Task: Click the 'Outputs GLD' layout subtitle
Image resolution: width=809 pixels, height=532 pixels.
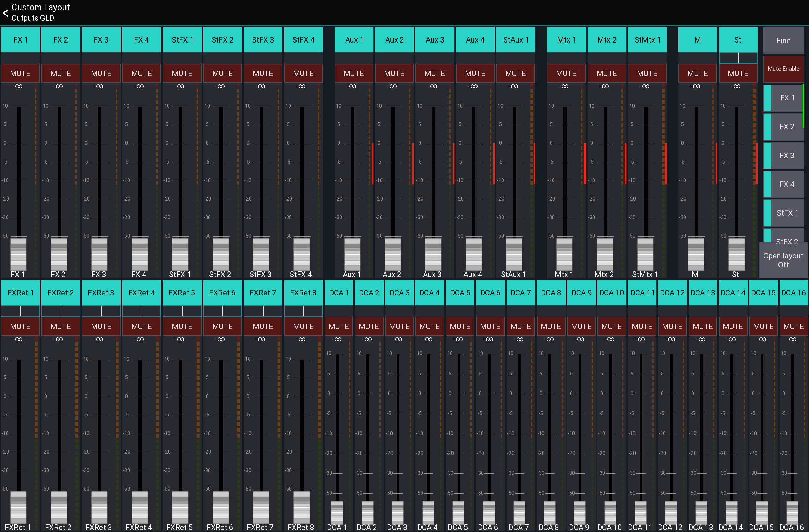Action: (33, 18)
